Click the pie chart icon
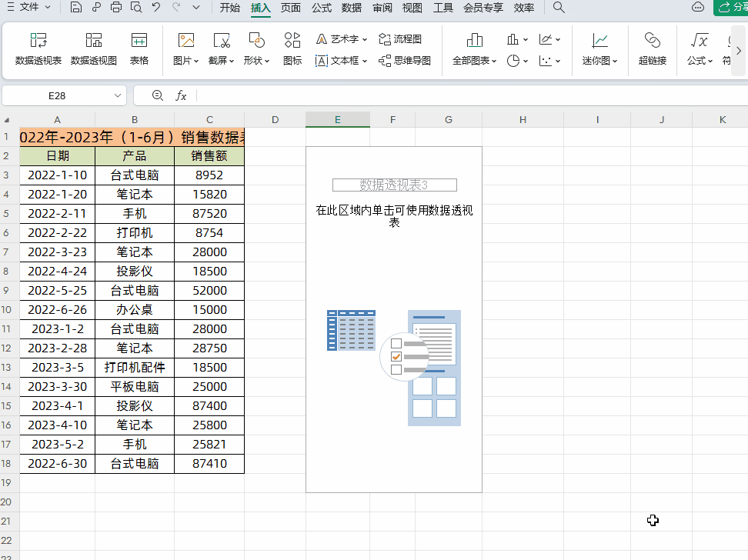This screenshot has height=560, width=748. point(513,61)
